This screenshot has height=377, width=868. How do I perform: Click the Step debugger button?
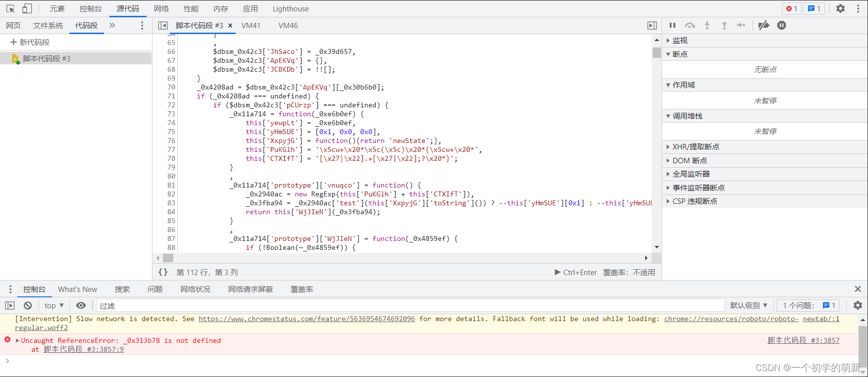tap(741, 25)
